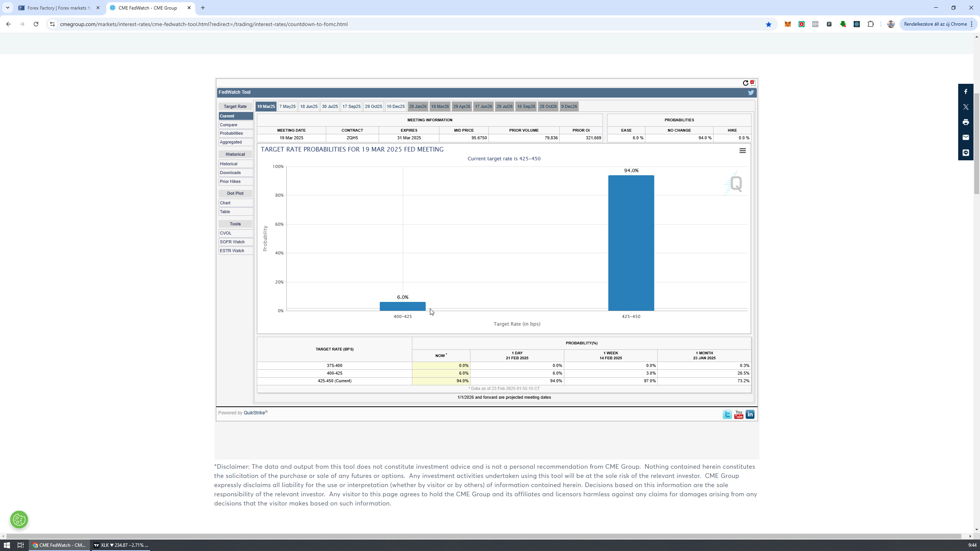Screen dimensions: 980x551
Task: Select the 17 Sep25 meeting tab
Action: pos(351,106)
